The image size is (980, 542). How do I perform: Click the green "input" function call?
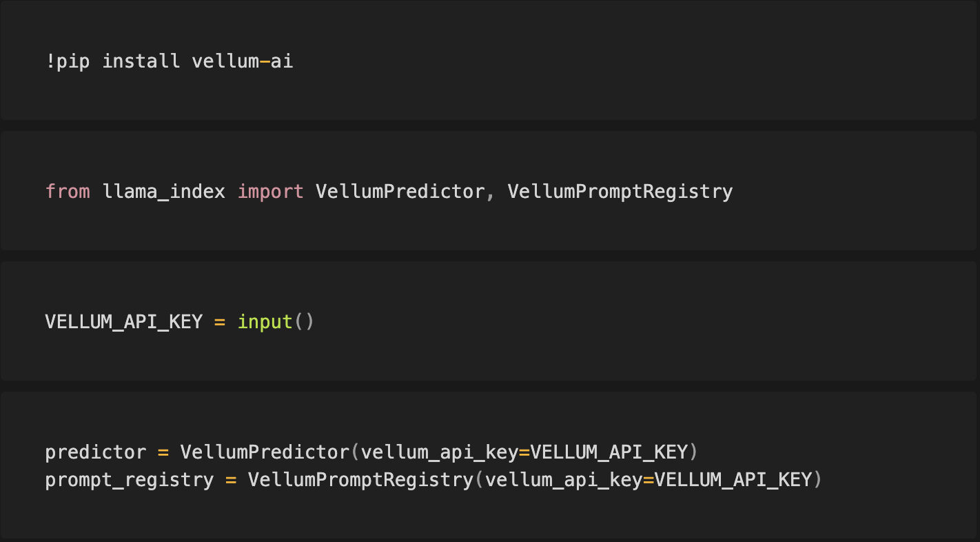[x=265, y=322]
